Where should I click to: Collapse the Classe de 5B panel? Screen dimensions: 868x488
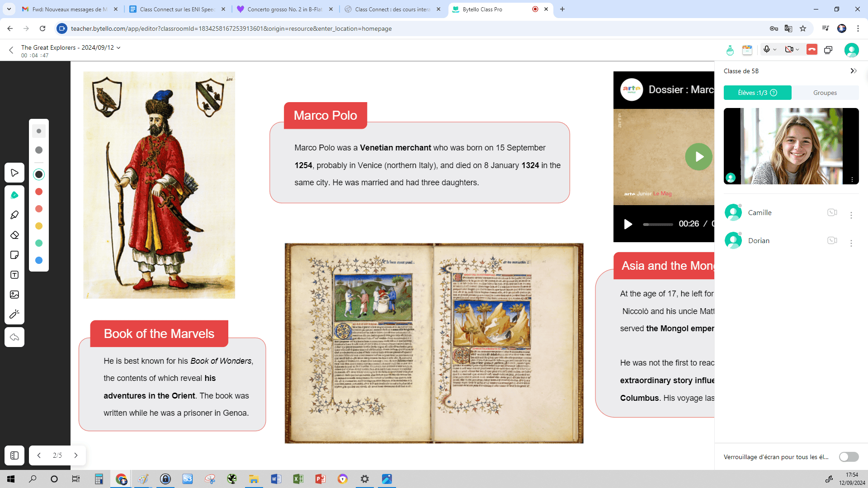point(854,71)
